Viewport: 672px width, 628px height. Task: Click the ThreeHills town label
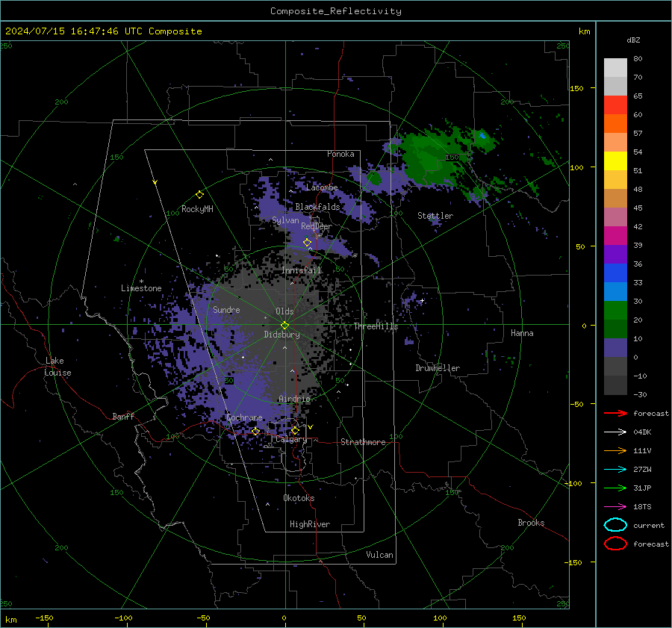[376, 326]
